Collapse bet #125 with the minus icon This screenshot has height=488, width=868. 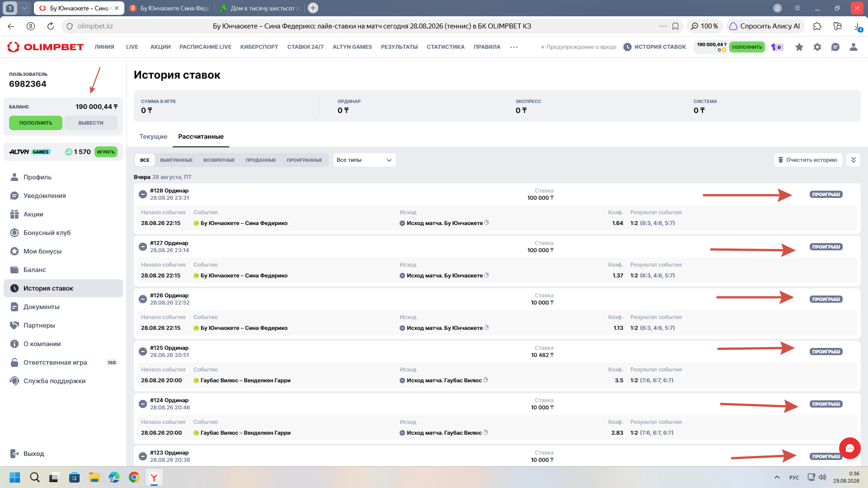click(x=142, y=352)
